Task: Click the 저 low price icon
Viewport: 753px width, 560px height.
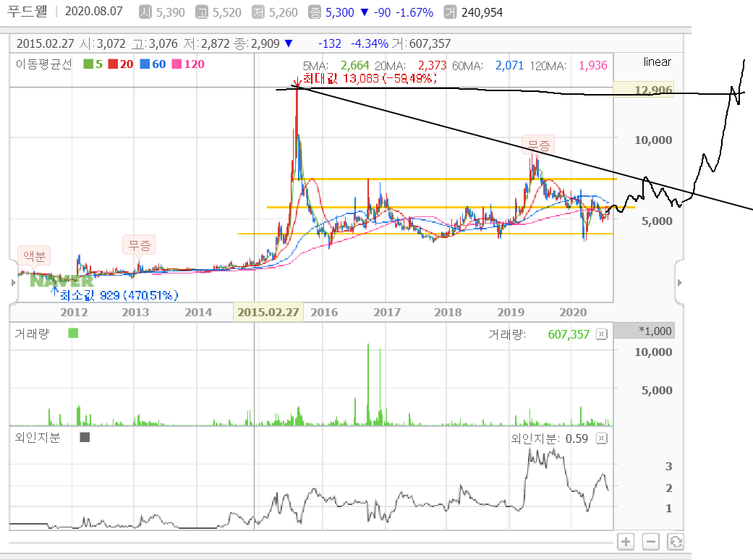Action: (258, 12)
